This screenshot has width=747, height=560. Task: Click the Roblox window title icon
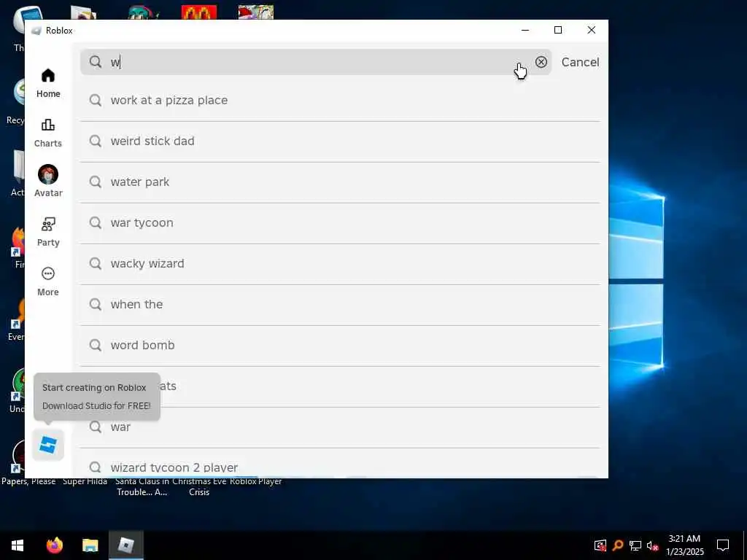pos(36,31)
